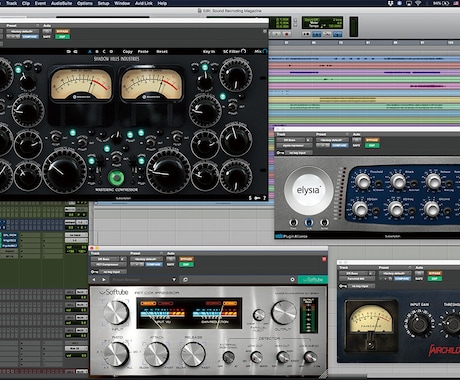Image resolution: width=460 pixels, height=380 pixels.
Task: Go to previous preset in Softube plugin
Action: (94, 279)
